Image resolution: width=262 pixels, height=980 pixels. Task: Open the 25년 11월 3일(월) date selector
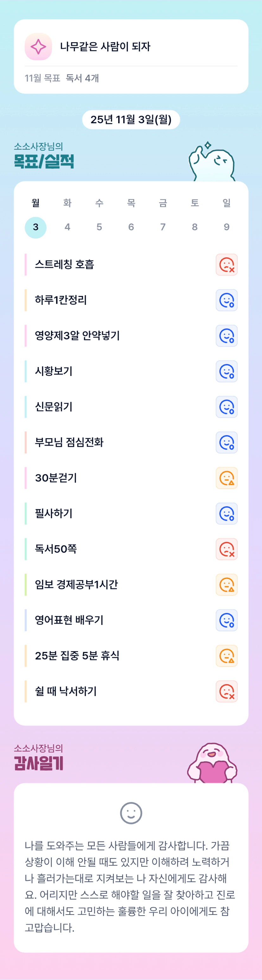pos(131,120)
